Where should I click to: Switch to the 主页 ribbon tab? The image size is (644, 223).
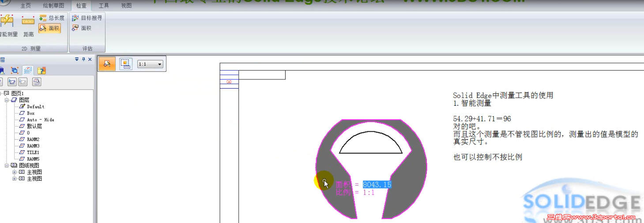click(26, 6)
